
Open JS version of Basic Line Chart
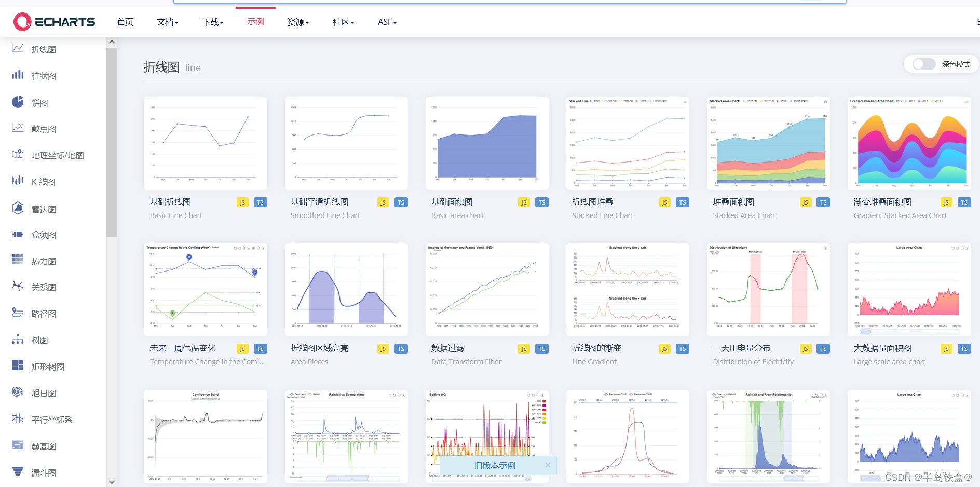pyautogui.click(x=242, y=202)
